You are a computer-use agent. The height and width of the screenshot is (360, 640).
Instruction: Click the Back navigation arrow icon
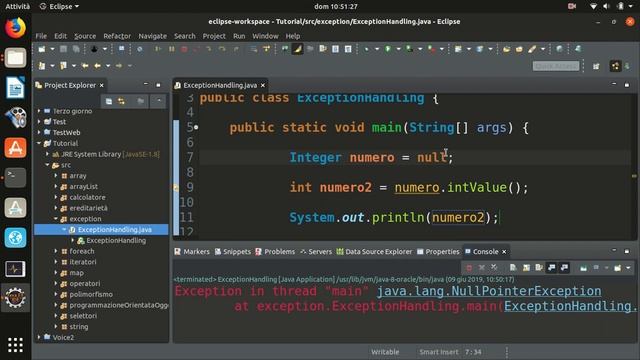[98, 66]
